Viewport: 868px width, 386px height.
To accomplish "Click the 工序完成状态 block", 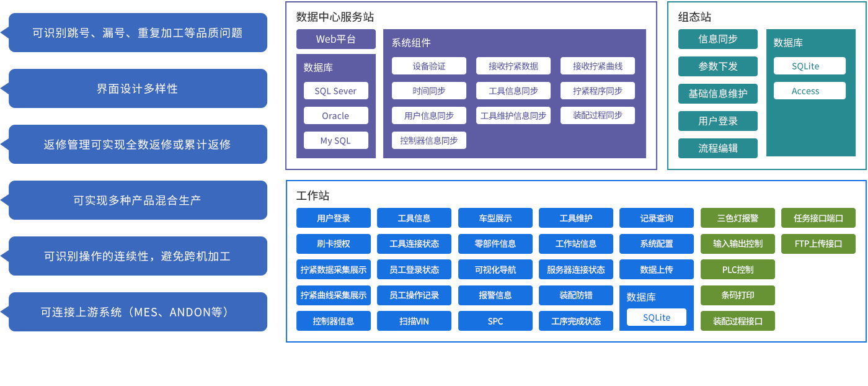I will pyautogui.click(x=576, y=321).
